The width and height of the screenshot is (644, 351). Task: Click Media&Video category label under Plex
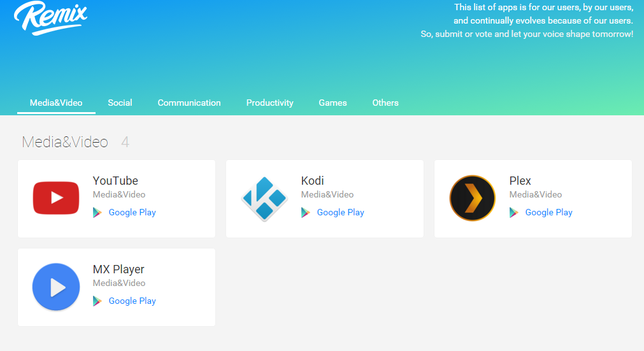coord(536,194)
